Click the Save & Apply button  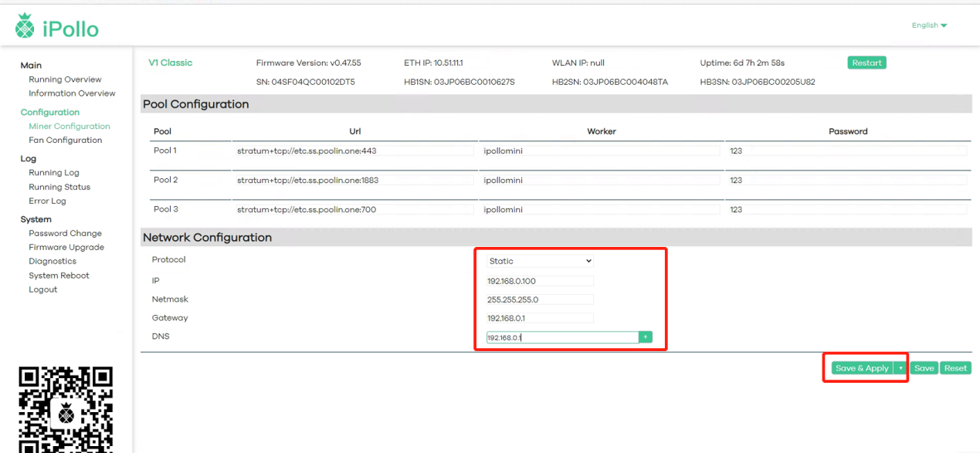(862, 369)
